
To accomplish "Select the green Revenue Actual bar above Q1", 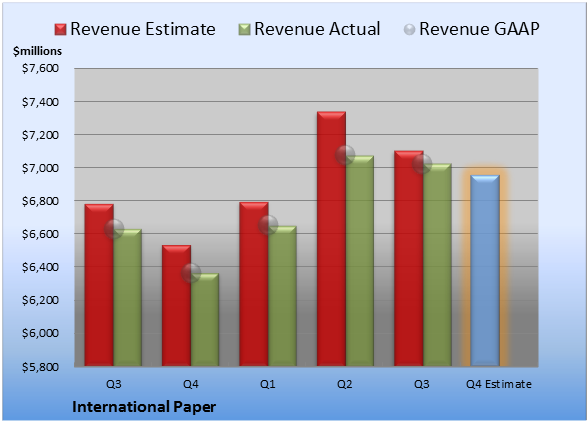I will (x=282, y=296).
